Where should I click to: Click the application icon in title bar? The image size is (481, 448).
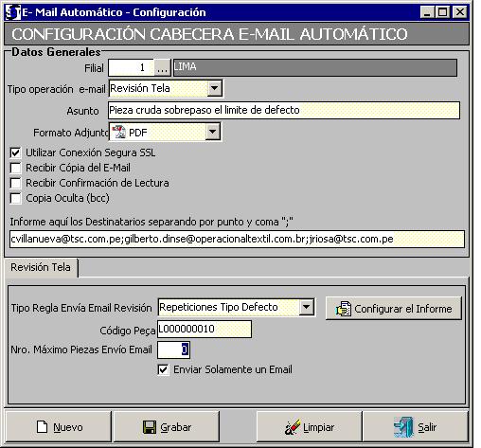pyautogui.click(x=13, y=12)
